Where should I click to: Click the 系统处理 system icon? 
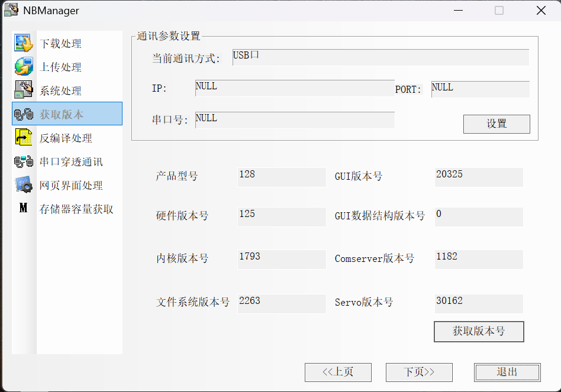(x=24, y=90)
